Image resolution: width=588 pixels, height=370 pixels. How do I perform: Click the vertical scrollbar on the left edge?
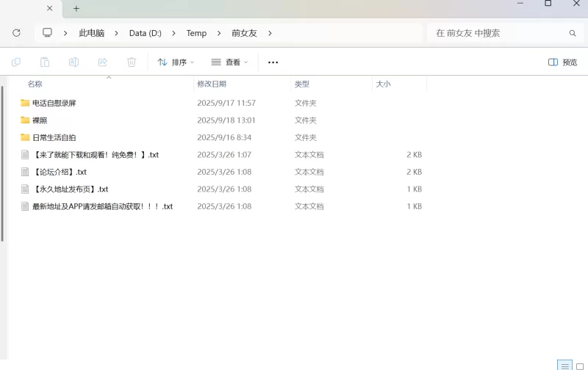(x=2, y=163)
